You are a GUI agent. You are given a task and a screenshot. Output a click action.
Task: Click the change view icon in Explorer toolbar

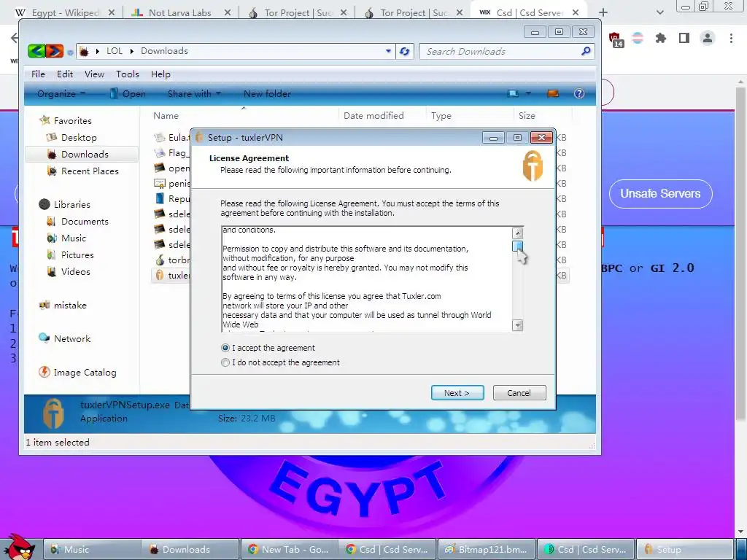513,94
